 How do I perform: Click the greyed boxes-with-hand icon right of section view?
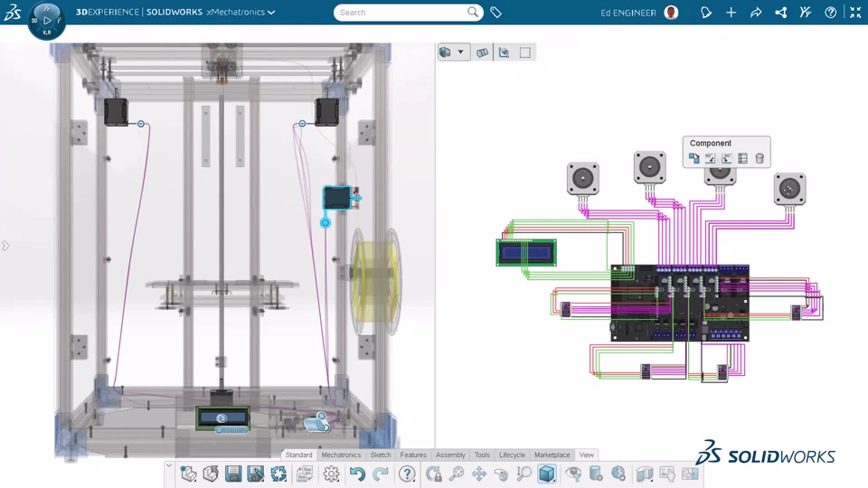click(x=667, y=474)
